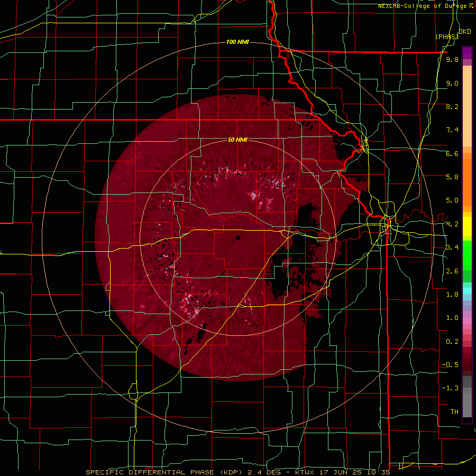Click the 9.0 value on the legend

(x=452, y=84)
